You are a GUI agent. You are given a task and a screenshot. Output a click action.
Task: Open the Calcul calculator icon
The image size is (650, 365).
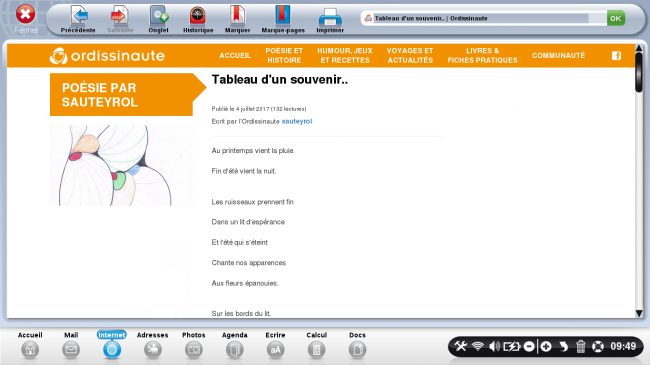tap(316, 350)
